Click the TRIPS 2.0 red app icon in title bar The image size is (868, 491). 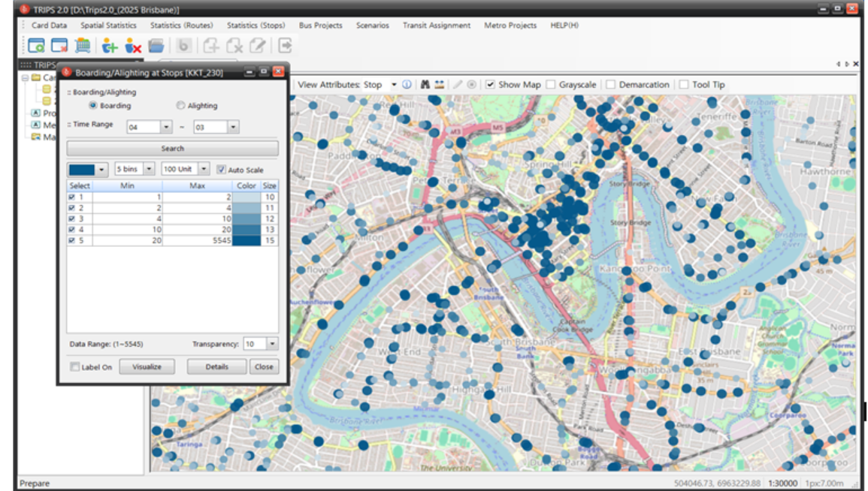tap(24, 10)
